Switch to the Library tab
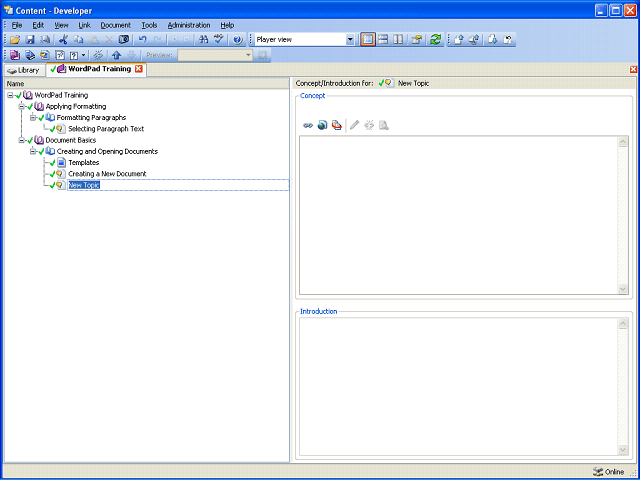640x480 pixels. point(23,70)
